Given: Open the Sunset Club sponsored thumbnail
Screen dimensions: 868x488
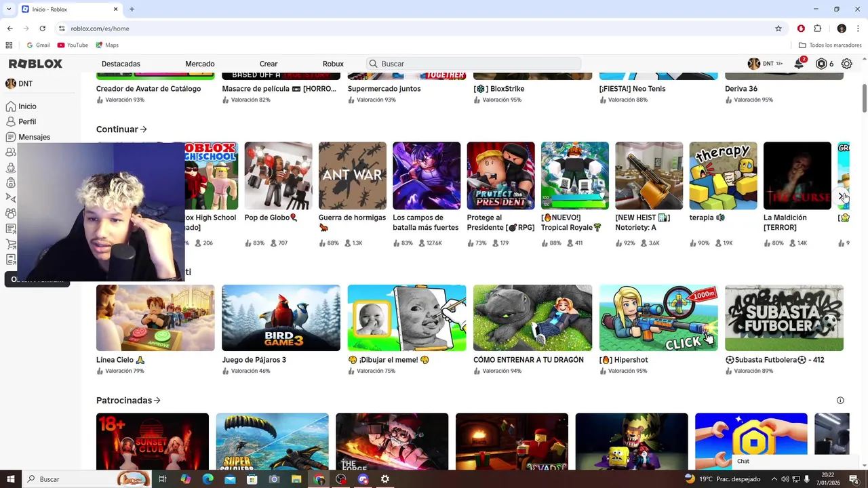Looking at the screenshot, I should coord(153,441).
